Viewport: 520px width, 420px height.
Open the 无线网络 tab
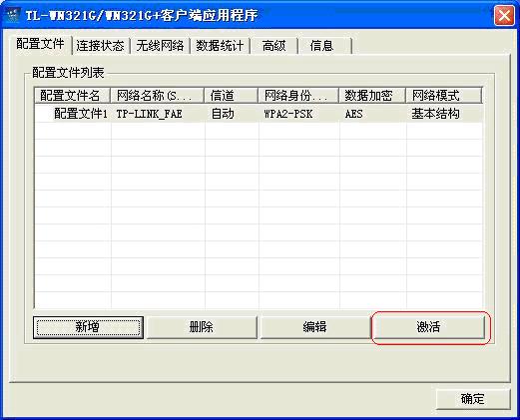(x=160, y=46)
